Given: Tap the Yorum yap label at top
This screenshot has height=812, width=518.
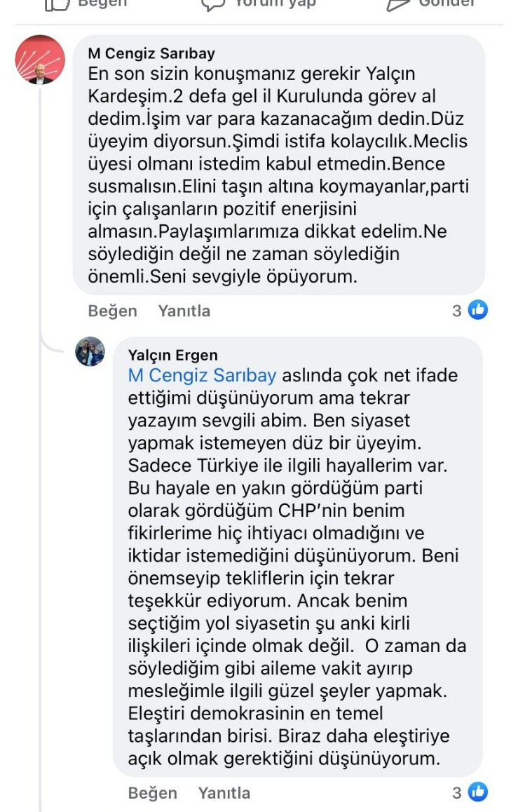Looking at the screenshot, I should (x=275, y=4).
